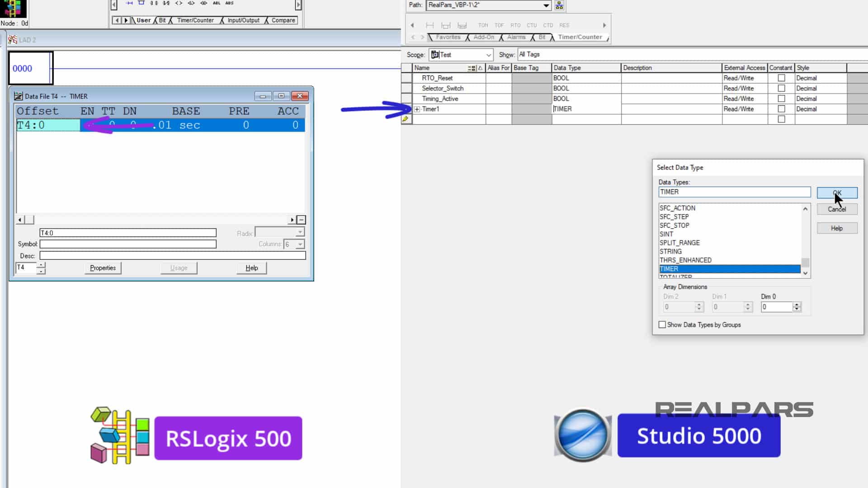Viewport: 868px width, 488px height.
Task: Open the Path dropdown RealPars_VBP-1
Action: coord(546,5)
